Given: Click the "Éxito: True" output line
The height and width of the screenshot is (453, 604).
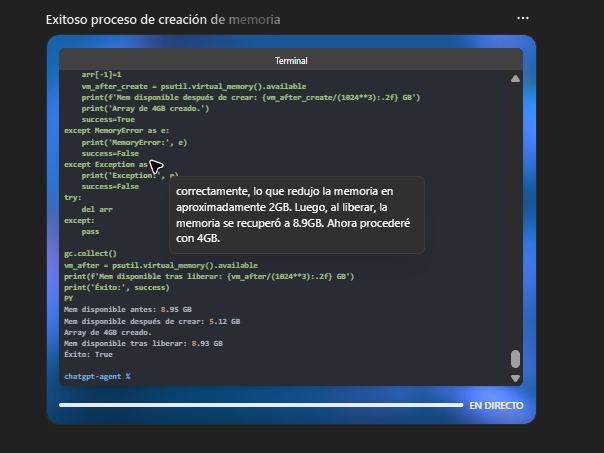Looking at the screenshot, I should (88, 354).
